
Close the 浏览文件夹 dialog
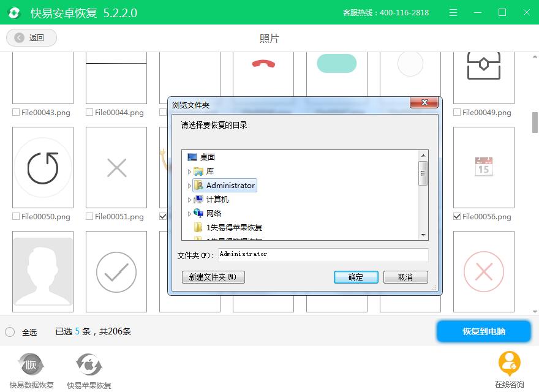pyautogui.click(x=424, y=102)
